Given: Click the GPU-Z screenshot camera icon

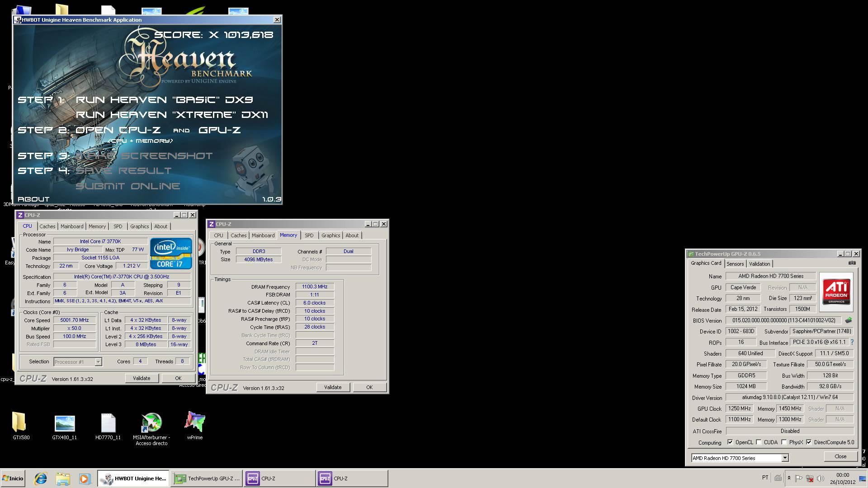Looking at the screenshot, I should pos(852,263).
